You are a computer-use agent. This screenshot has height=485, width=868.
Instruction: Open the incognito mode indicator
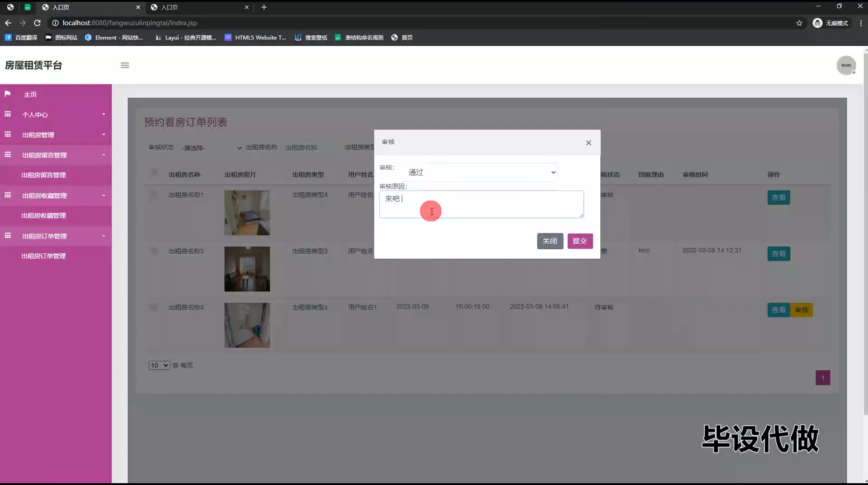click(830, 23)
